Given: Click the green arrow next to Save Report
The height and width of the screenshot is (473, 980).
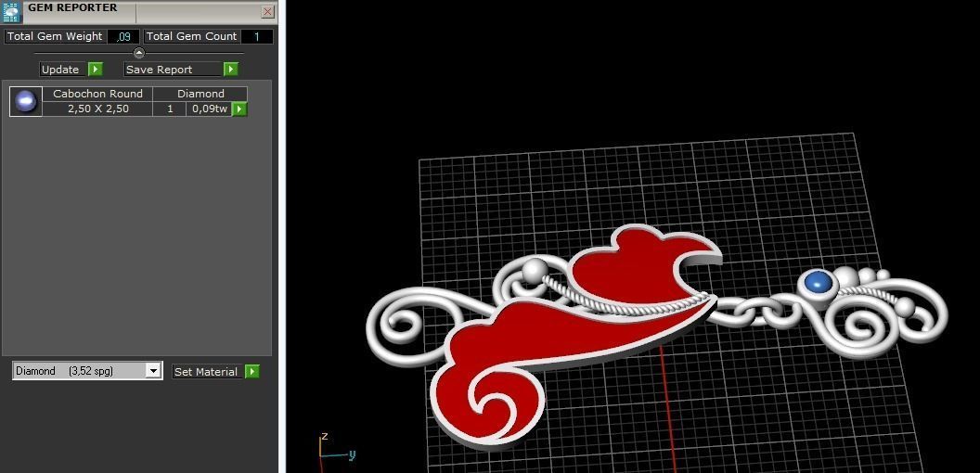Looking at the screenshot, I should (231, 70).
